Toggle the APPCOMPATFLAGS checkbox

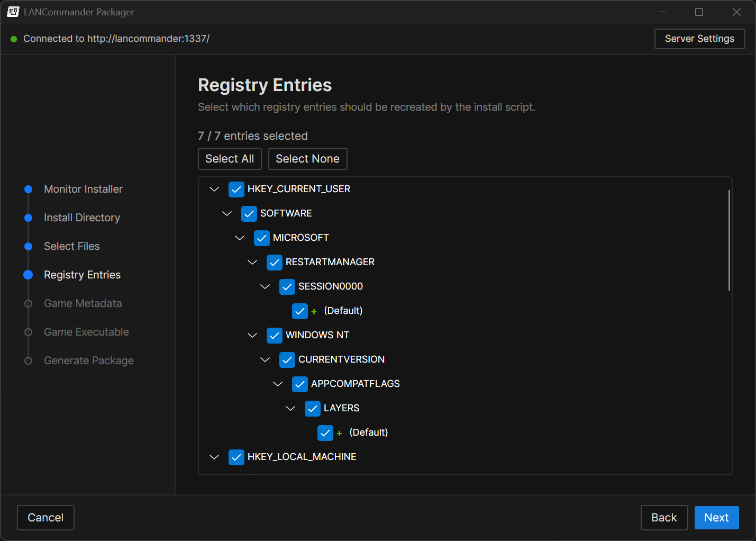click(300, 384)
